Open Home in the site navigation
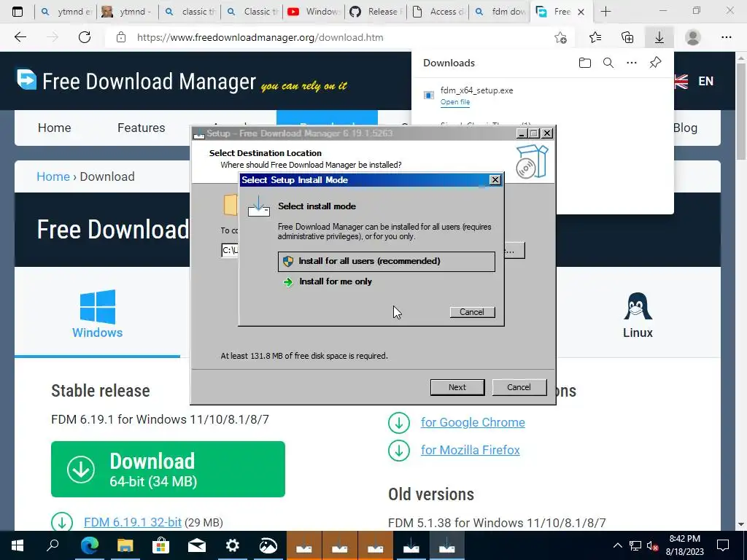 pos(54,128)
